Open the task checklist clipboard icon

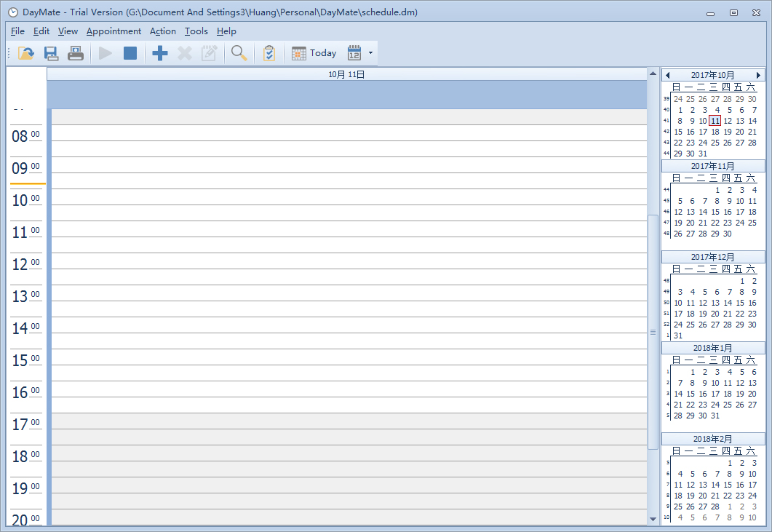[268, 53]
